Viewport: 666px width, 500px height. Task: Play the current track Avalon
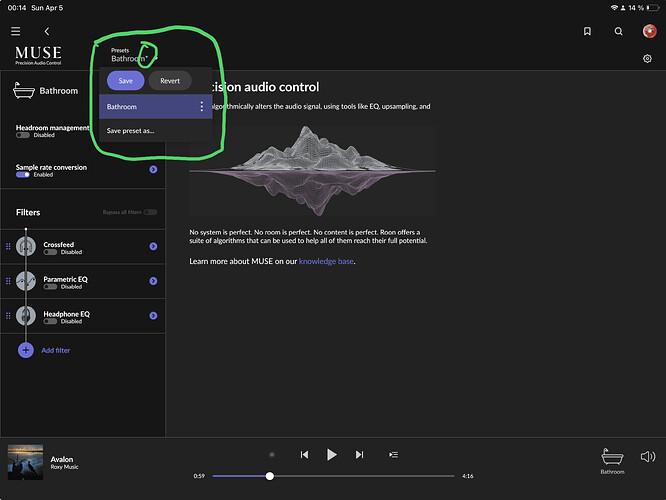click(331, 455)
